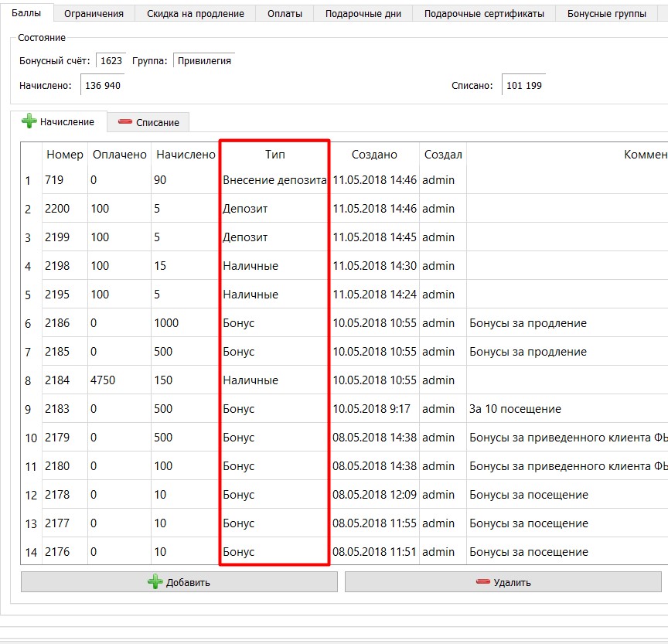Viewport: 668px width, 644px height.
Task: Select the cell with number 2198
Action: point(65,265)
